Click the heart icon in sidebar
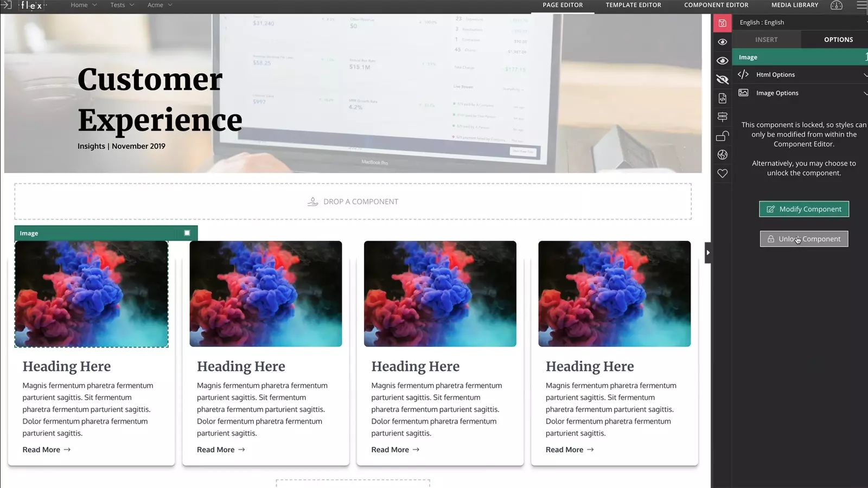 click(722, 174)
